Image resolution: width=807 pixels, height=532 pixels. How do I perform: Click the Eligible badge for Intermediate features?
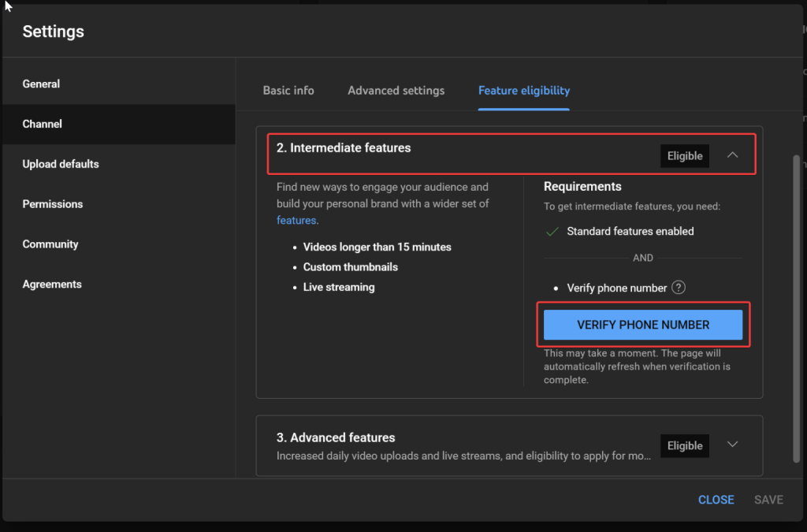coord(684,156)
